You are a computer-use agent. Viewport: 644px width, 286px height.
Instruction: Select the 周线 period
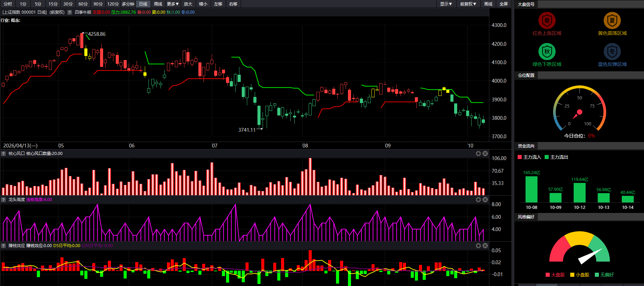[x=158, y=4]
